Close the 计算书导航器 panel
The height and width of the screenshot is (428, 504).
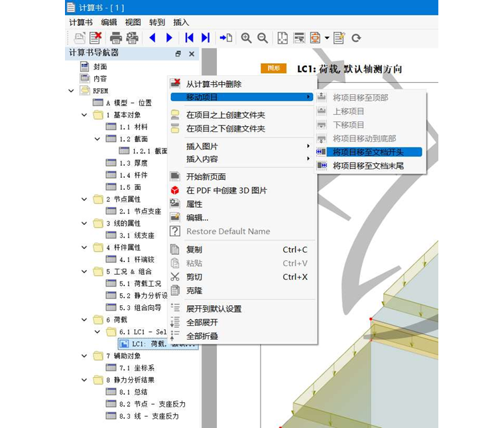point(192,54)
